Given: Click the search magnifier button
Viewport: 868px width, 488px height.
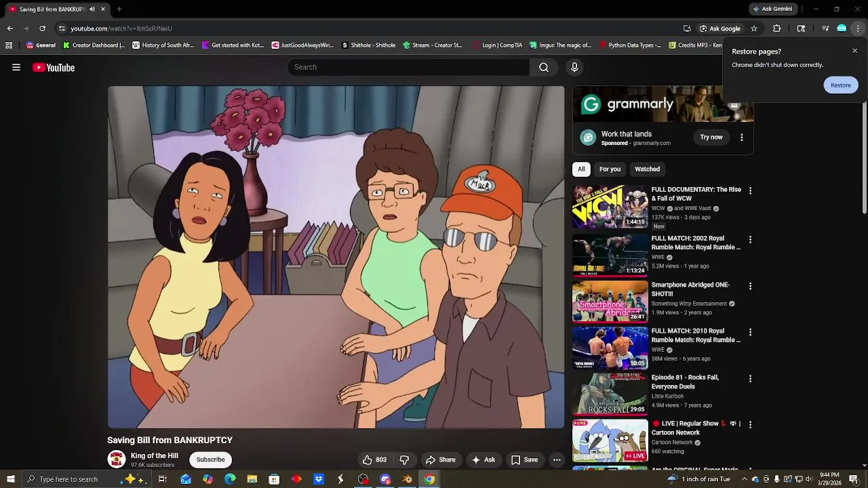Looking at the screenshot, I should click(x=544, y=67).
